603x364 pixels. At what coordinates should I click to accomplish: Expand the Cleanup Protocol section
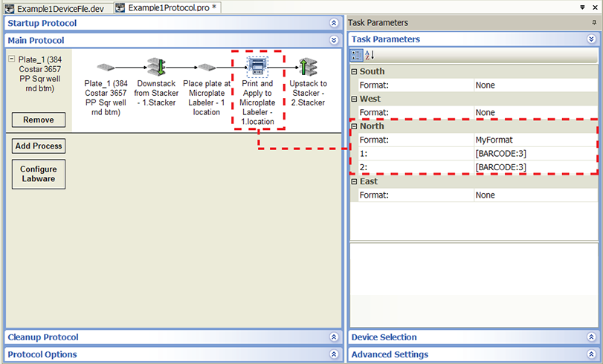point(334,337)
